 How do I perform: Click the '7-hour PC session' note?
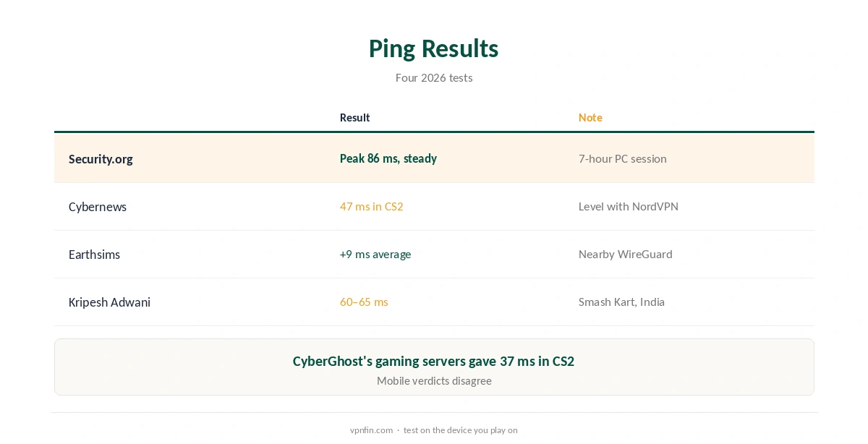623,158
